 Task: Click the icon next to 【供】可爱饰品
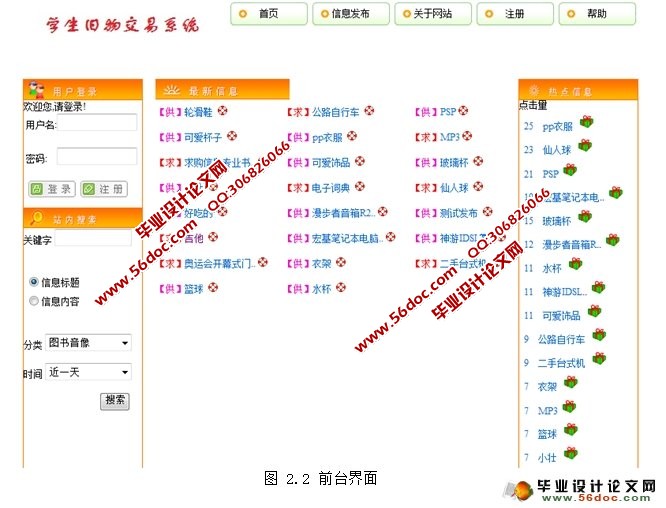coord(360,161)
